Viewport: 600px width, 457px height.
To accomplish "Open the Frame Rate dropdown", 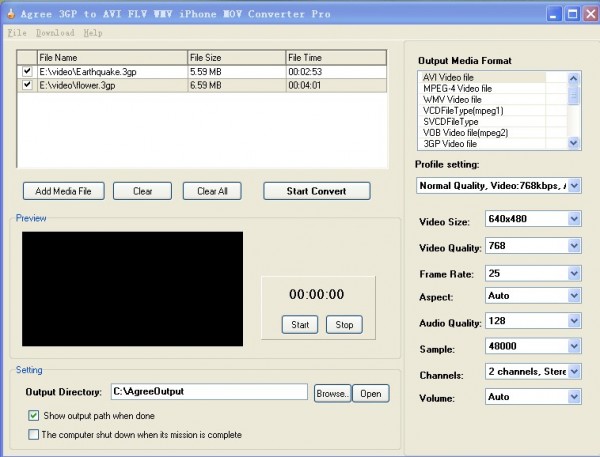I will (x=574, y=272).
